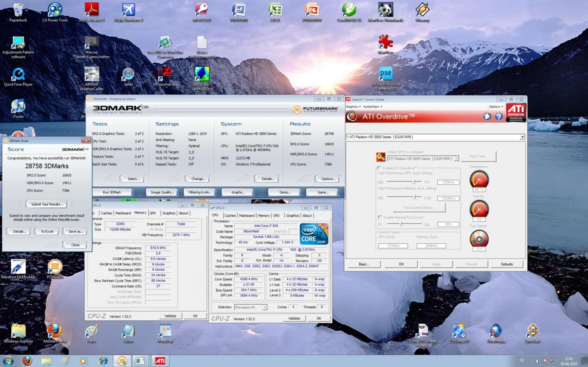Close the 3DMark Score dialog via Close button
The height and width of the screenshot is (367, 588).
coord(75,245)
